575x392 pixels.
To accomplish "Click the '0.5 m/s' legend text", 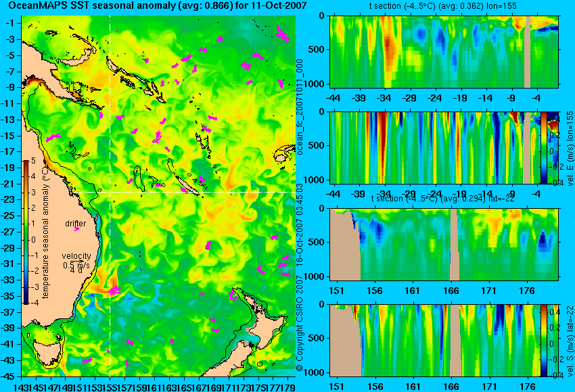I will tap(76, 265).
